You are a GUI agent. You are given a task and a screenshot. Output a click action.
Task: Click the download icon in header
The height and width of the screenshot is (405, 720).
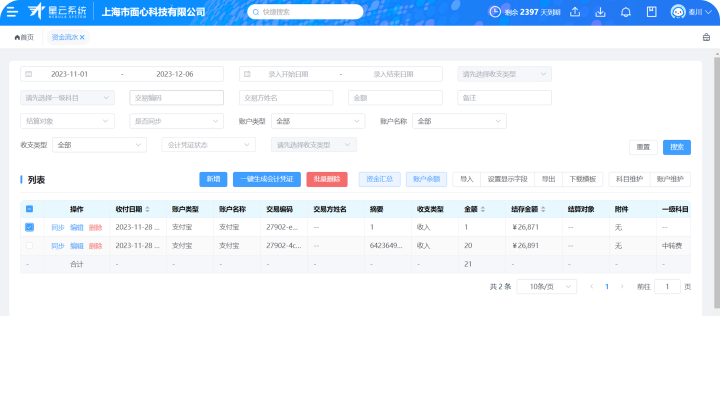(x=601, y=12)
